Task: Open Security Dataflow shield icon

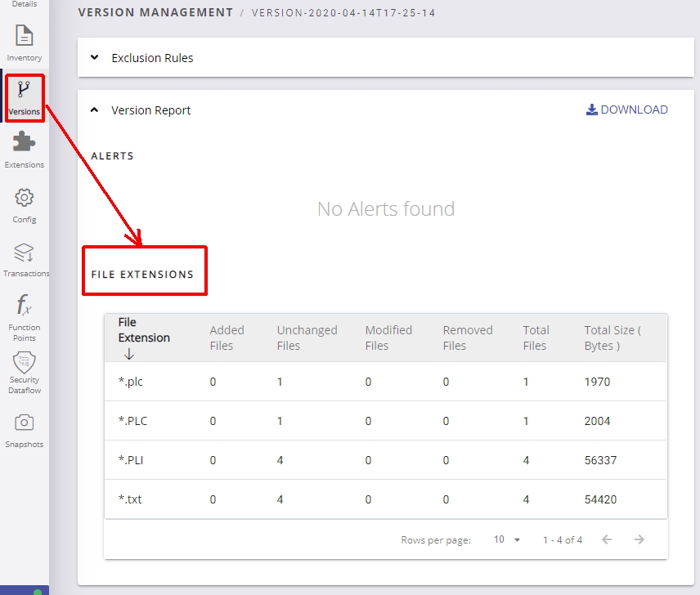Action: 25,364
